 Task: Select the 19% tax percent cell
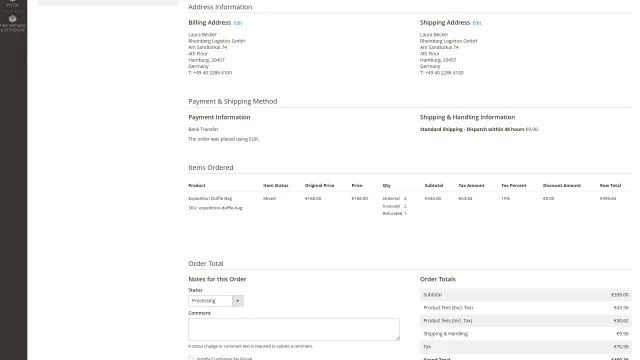coord(505,198)
